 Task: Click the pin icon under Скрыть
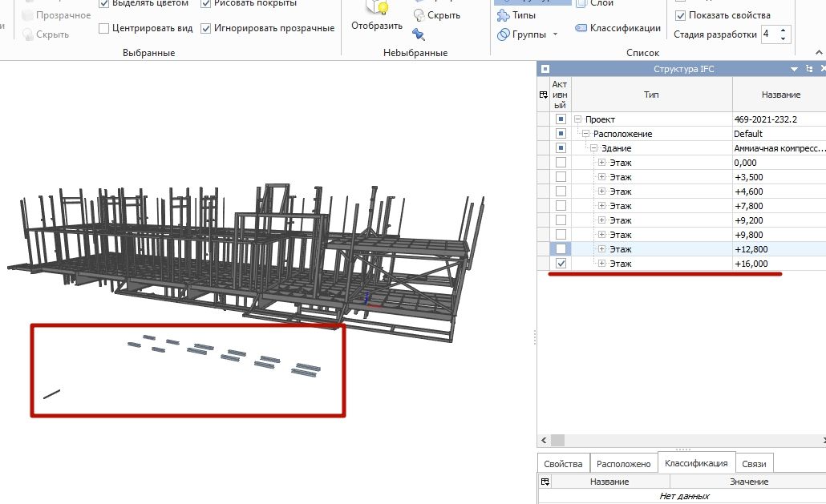click(419, 34)
